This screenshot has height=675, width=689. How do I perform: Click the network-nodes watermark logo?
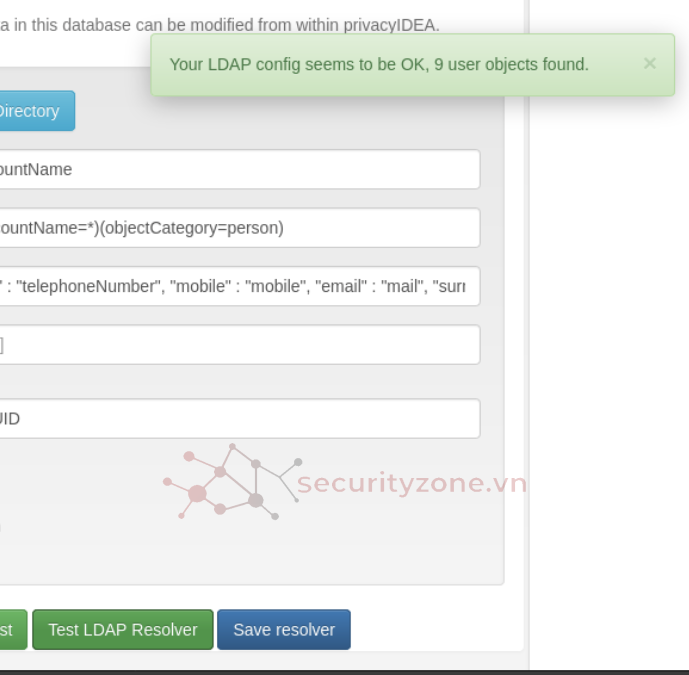coord(232,483)
